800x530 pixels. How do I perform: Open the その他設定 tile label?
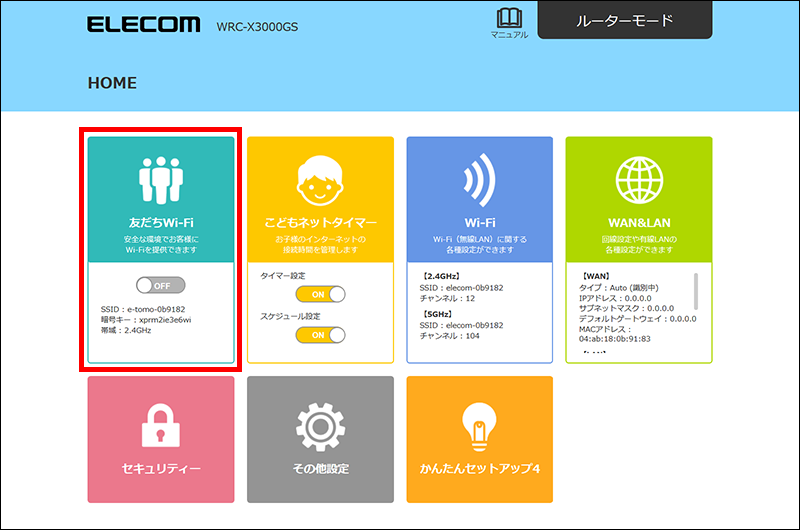coord(320,468)
